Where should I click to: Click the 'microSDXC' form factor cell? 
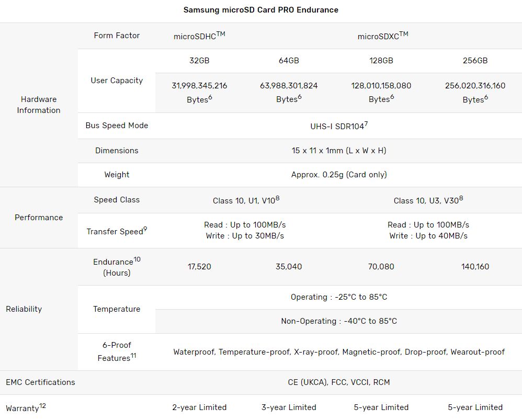tap(382, 36)
